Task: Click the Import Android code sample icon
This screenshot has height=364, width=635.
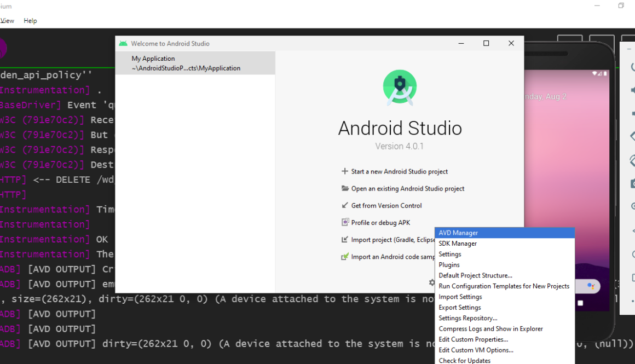Action: (345, 257)
